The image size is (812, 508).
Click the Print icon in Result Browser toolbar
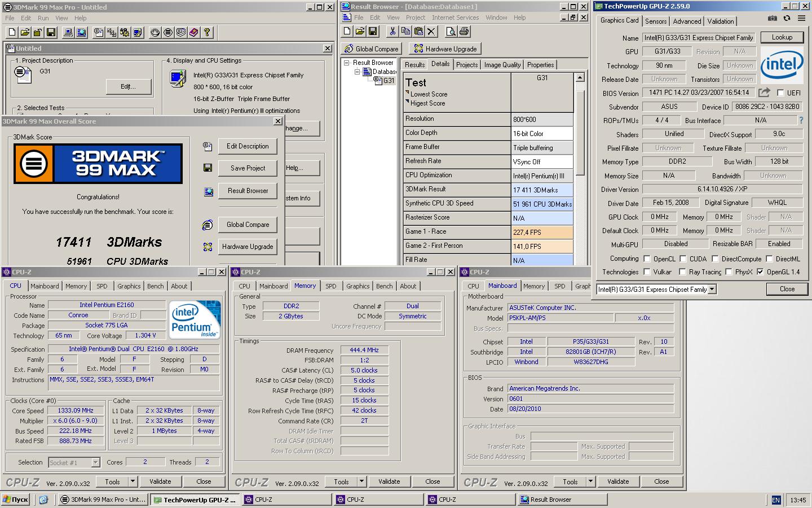464,31
